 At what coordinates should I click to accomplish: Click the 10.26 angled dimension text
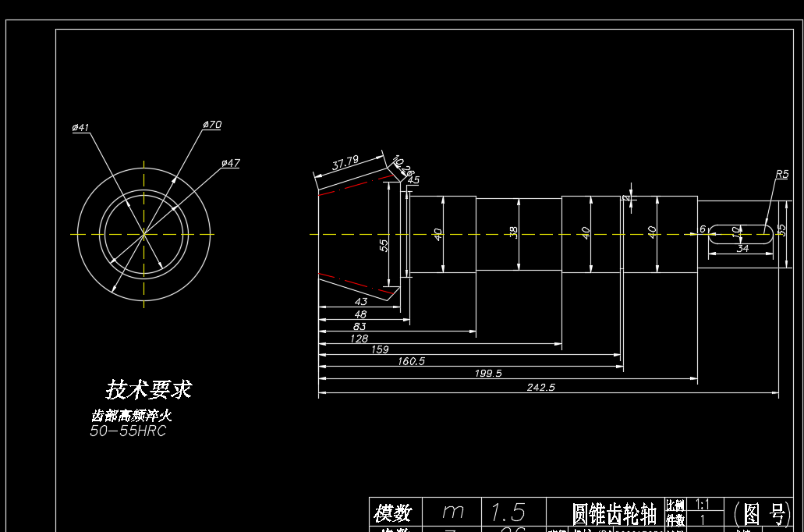[x=403, y=166]
